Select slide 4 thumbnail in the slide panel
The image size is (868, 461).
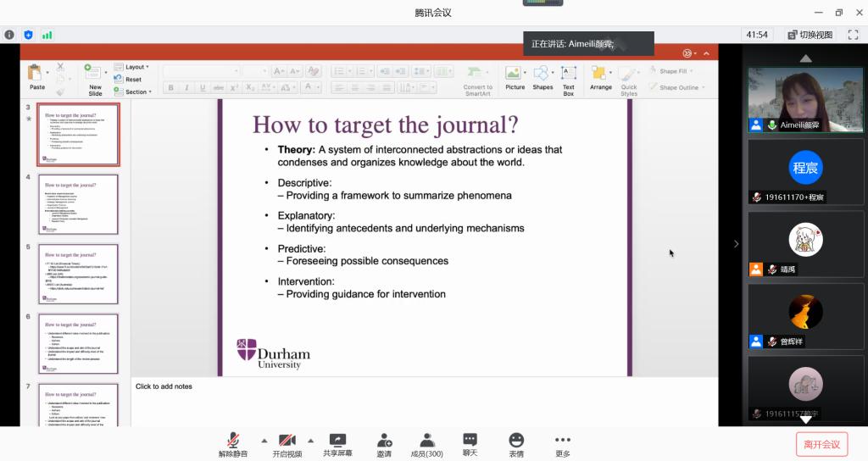[x=78, y=204]
